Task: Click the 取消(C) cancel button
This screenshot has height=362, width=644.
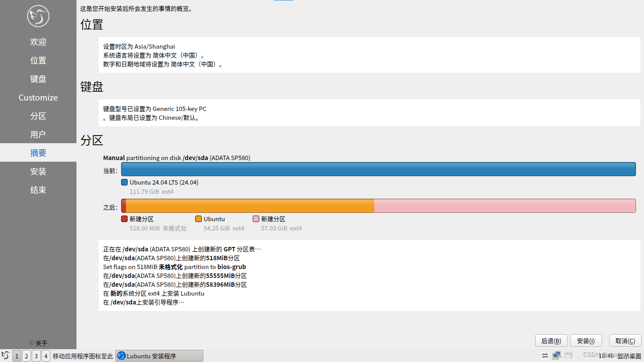Action: tap(625, 341)
